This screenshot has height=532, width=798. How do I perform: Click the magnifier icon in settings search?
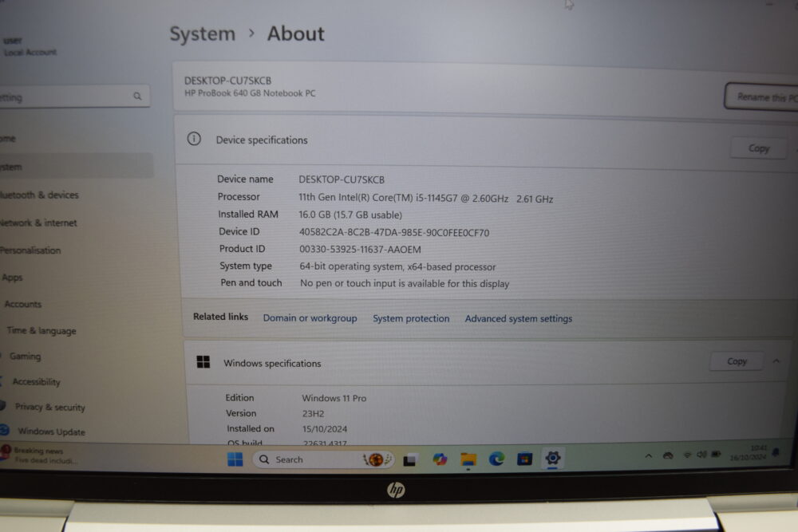137,97
